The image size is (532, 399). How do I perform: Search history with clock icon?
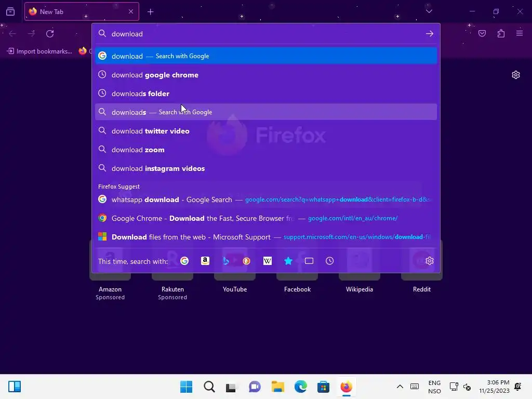tap(329, 261)
